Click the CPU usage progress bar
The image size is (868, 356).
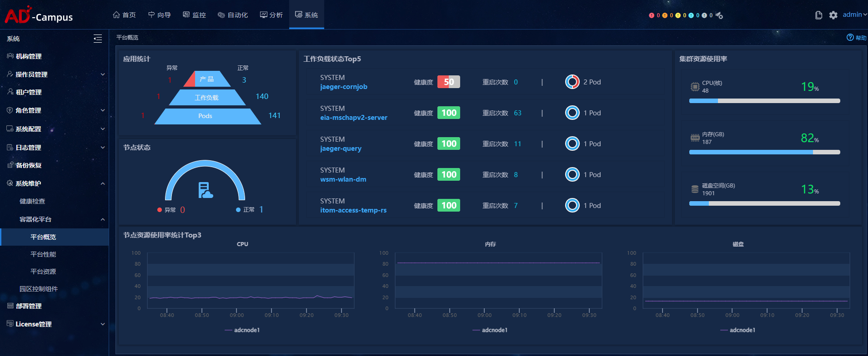[764, 101]
